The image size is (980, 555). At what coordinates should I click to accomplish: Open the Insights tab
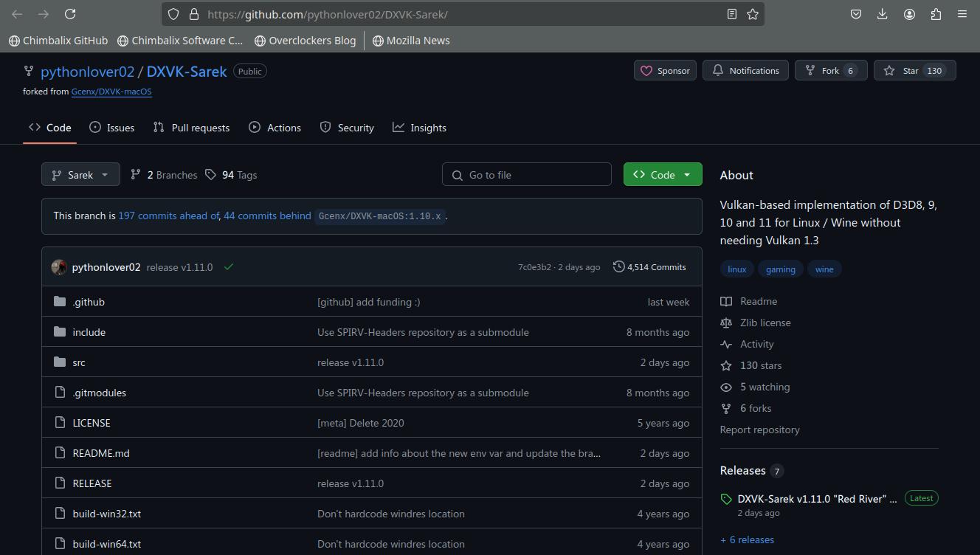419,128
